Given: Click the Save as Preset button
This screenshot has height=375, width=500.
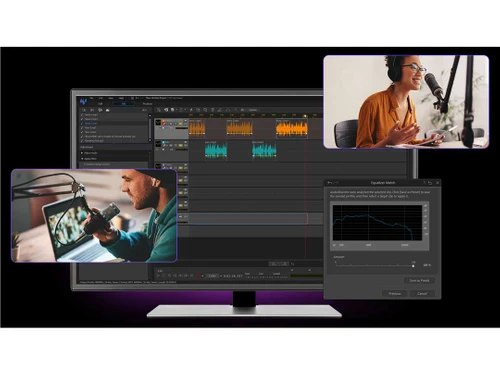Looking at the screenshot, I should click(419, 280).
